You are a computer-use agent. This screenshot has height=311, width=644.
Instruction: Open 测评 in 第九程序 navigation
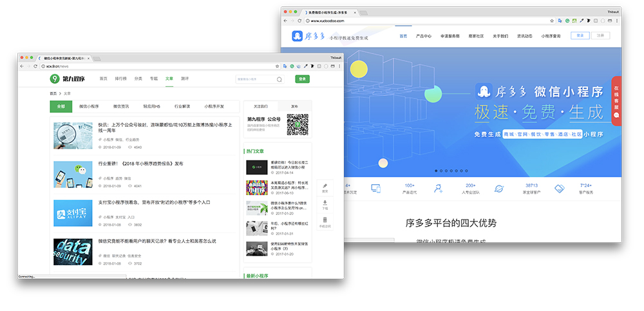point(185,79)
